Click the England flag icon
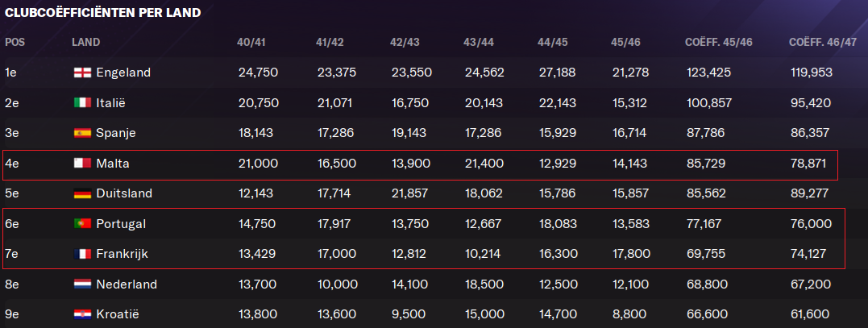The height and width of the screenshot is (328, 868). point(82,73)
